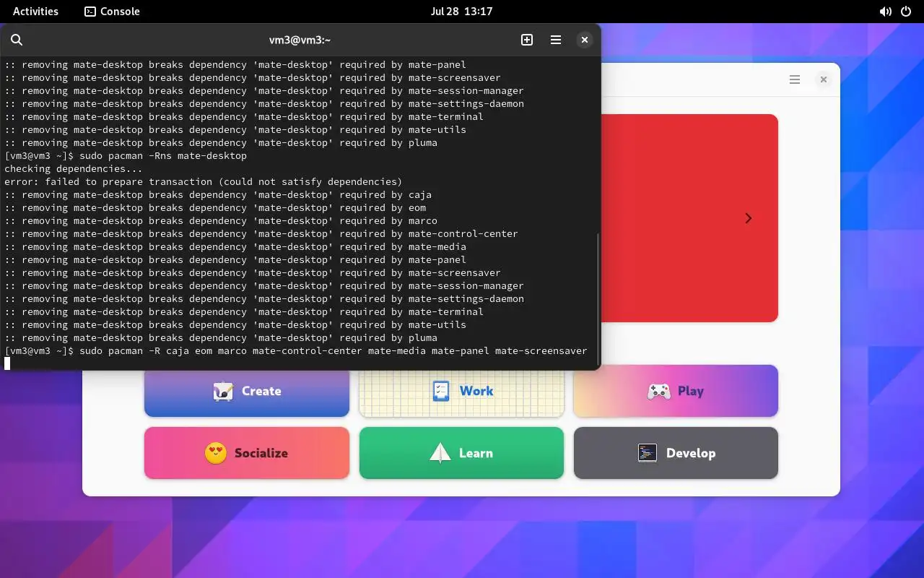Open the Learn category
The width and height of the screenshot is (924, 578).
click(462, 453)
